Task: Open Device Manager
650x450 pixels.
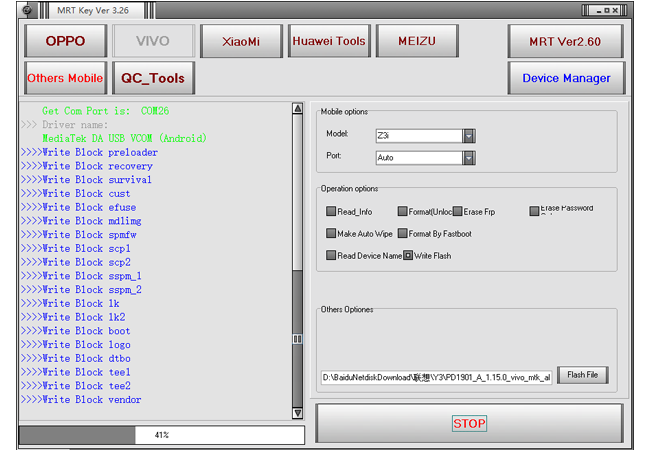Action: pyautogui.click(x=566, y=78)
